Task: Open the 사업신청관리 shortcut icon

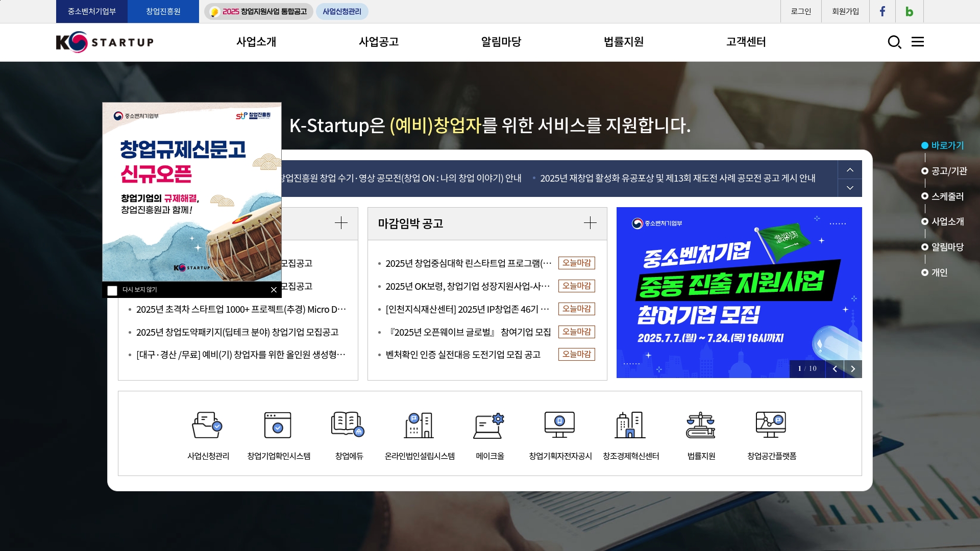Action: coord(207,425)
